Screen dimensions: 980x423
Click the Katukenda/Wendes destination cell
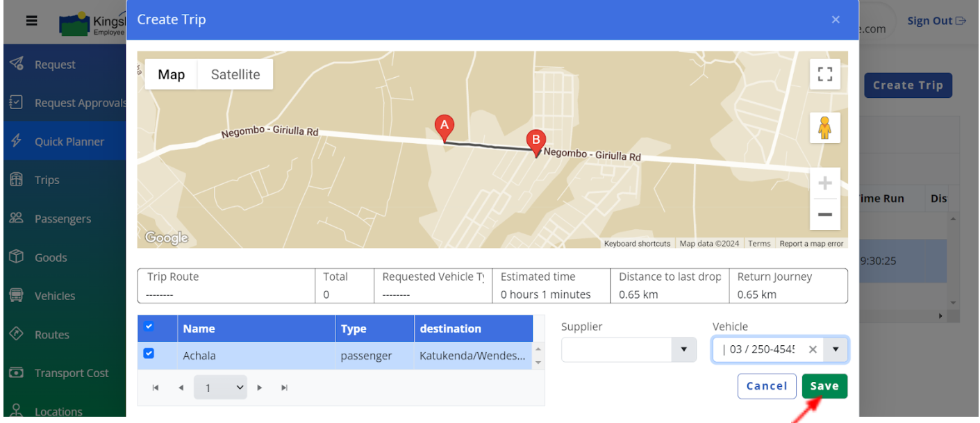click(x=473, y=356)
